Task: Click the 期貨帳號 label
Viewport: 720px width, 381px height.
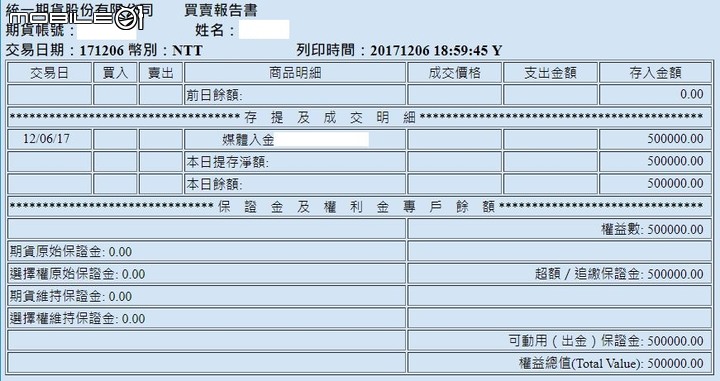Action: (x=40, y=30)
